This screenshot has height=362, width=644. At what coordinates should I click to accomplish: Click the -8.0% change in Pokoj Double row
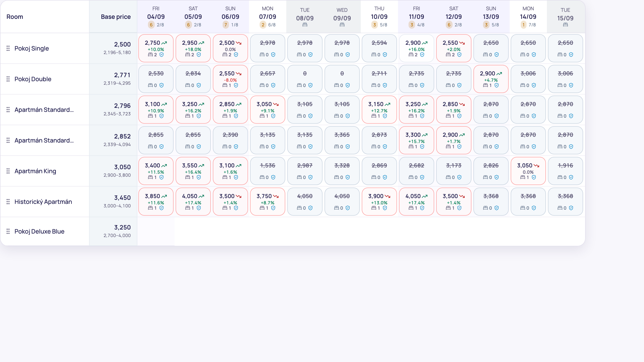click(230, 80)
